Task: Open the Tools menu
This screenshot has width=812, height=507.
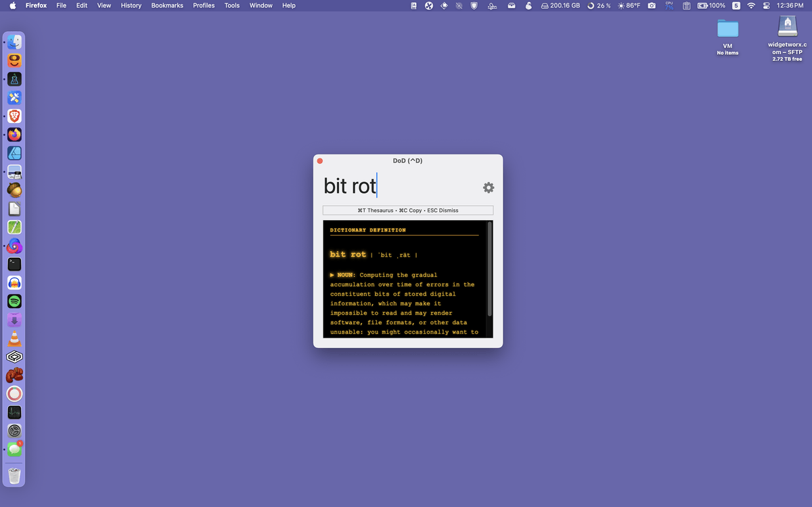Action: pyautogui.click(x=232, y=5)
